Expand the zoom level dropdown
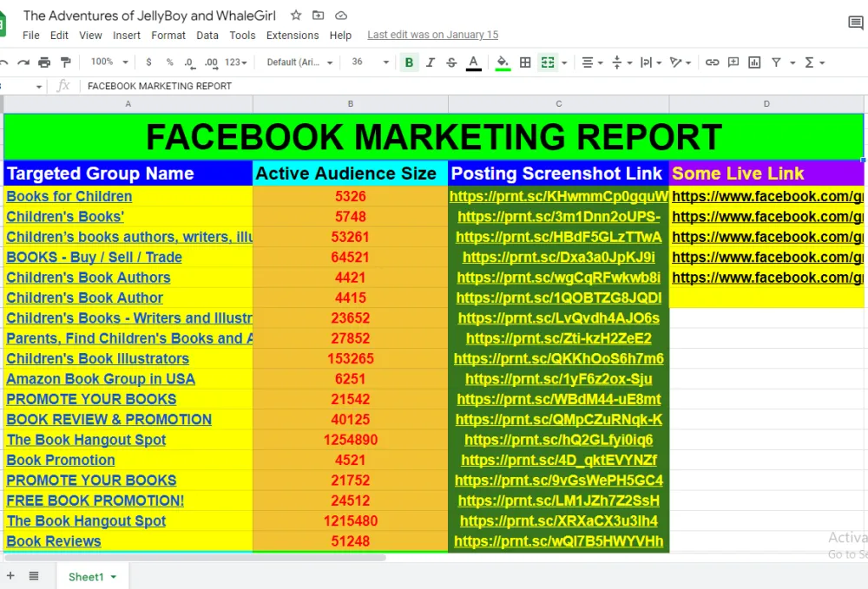 pos(109,62)
